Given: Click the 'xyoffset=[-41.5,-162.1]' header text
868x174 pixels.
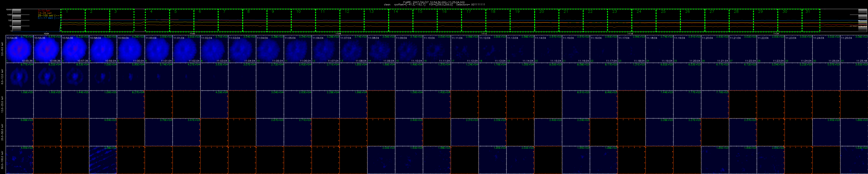Looking at the screenshot, I should (410, 5).
